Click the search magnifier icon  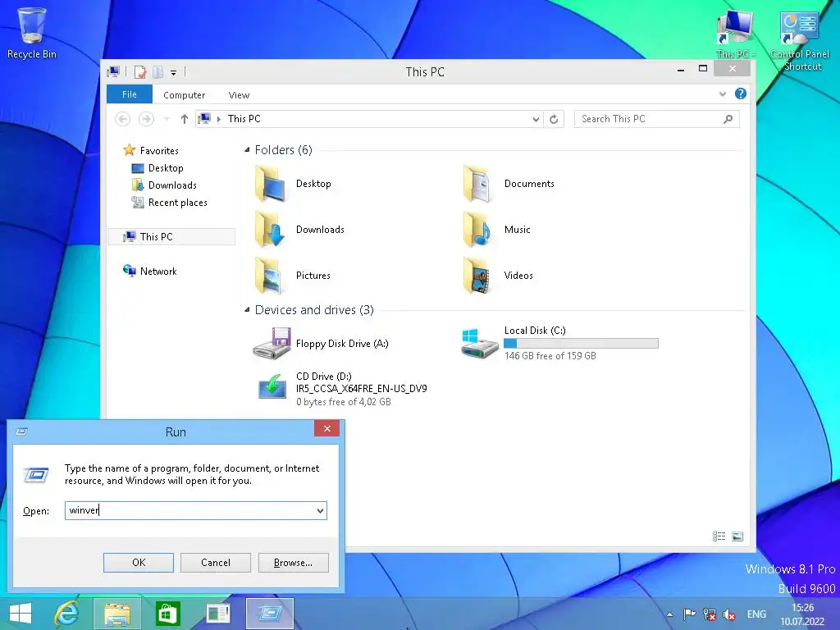tap(728, 119)
